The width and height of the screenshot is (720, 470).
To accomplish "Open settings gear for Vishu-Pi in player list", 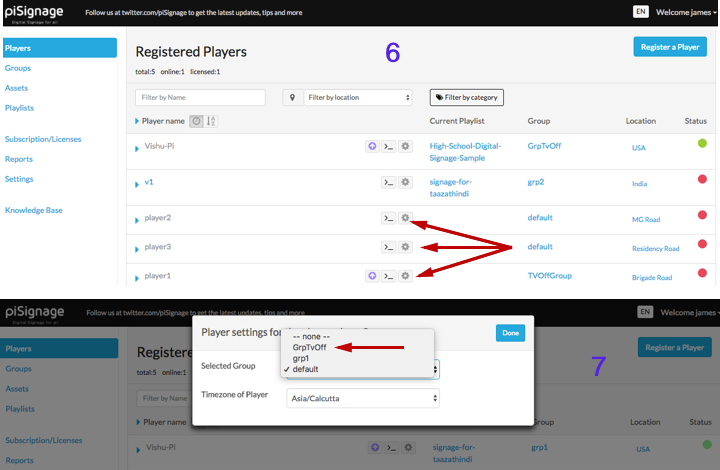I will click(x=405, y=146).
